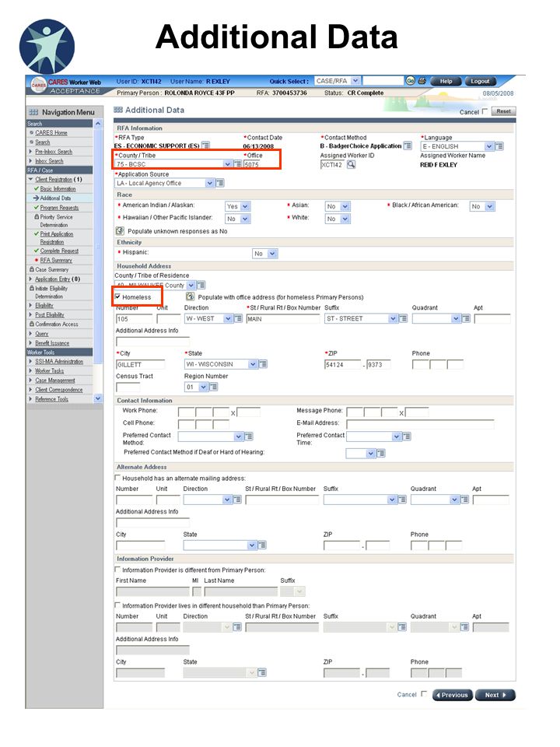Screen dimensions: 560x747
Task: Open Basic Information in navigation menu
Action: point(58,188)
